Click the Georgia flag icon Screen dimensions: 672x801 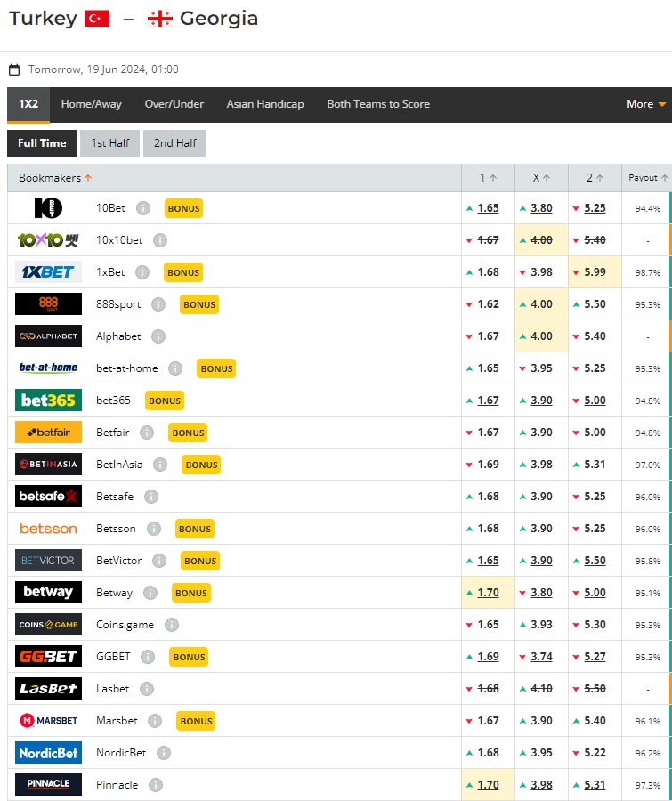[160, 19]
